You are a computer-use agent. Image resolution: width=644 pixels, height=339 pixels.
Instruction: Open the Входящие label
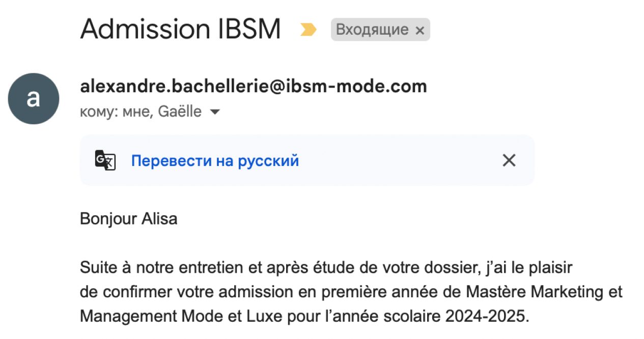click(x=372, y=30)
